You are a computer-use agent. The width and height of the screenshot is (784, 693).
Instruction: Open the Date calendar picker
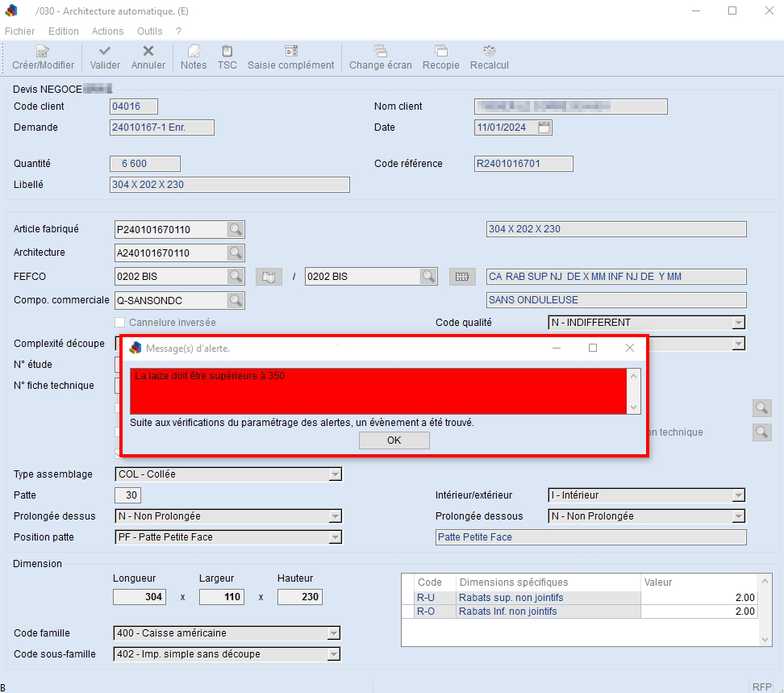coord(544,127)
